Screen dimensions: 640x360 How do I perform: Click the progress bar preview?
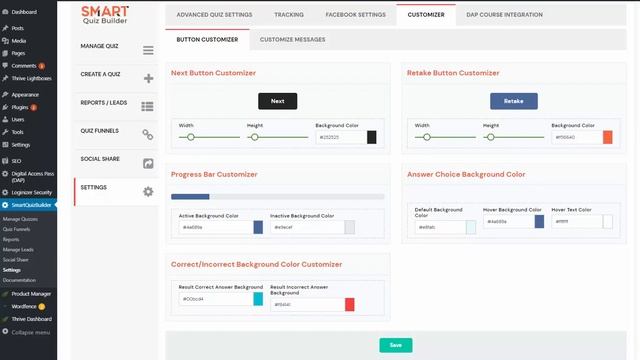pyautogui.click(x=278, y=197)
